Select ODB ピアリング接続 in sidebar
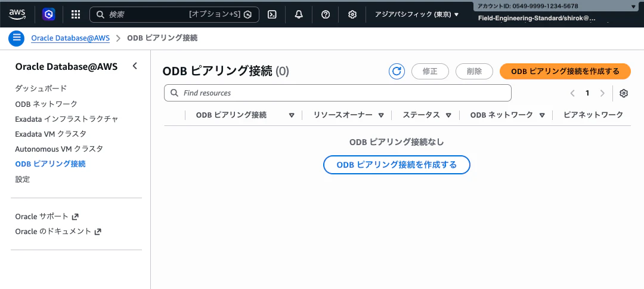 pos(50,164)
